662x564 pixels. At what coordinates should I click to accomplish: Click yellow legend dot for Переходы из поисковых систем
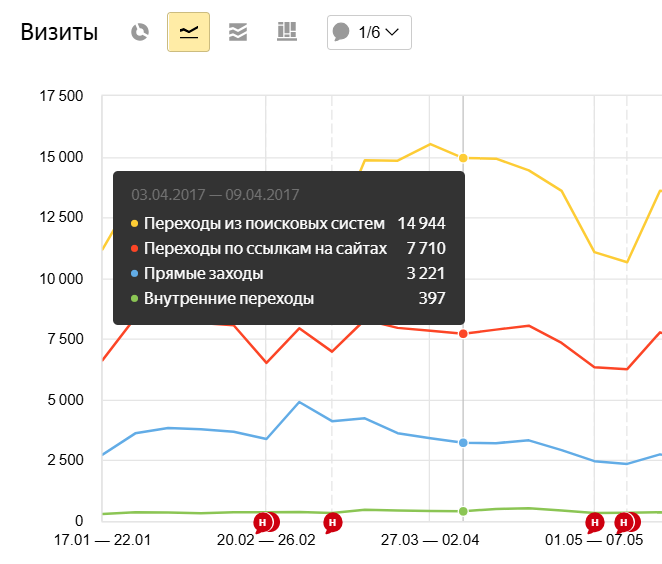[135, 223]
